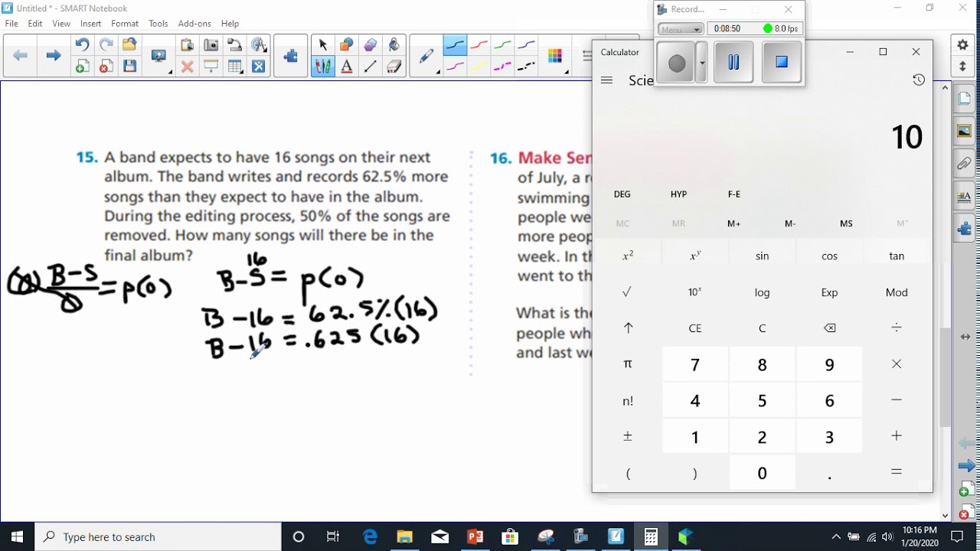Stop the screen recording
The image size is (980, 551).
pos(782,62)
